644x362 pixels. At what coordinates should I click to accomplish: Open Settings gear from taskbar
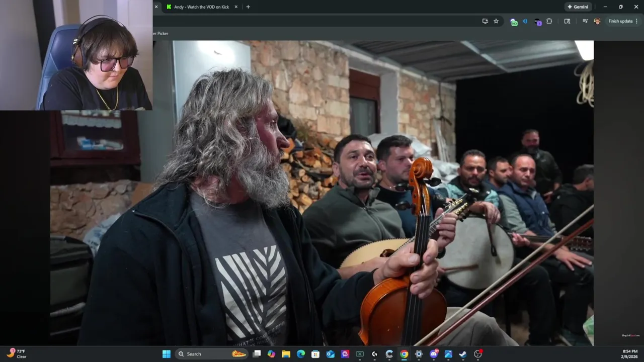(419, 354)
